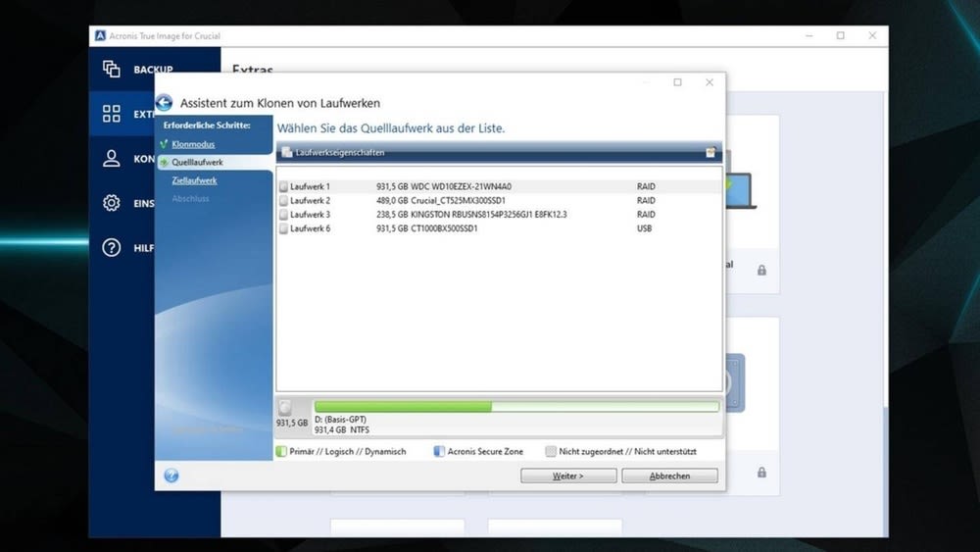Click the disk icon beside 931,5 GB

(285, 408)
